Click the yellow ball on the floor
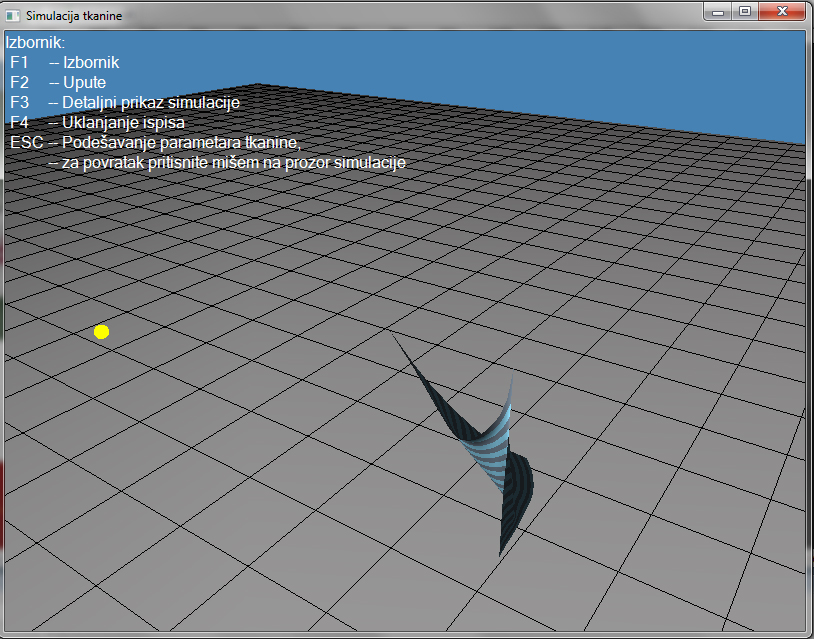Screen dimensions: 814x639 101,332
